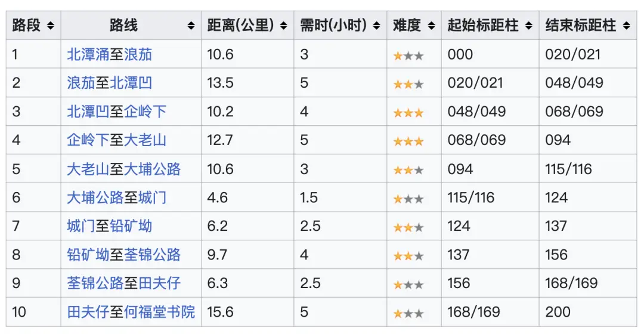Click the 难度 sort arrows
644x334 pixels.
tap(431, 26)
